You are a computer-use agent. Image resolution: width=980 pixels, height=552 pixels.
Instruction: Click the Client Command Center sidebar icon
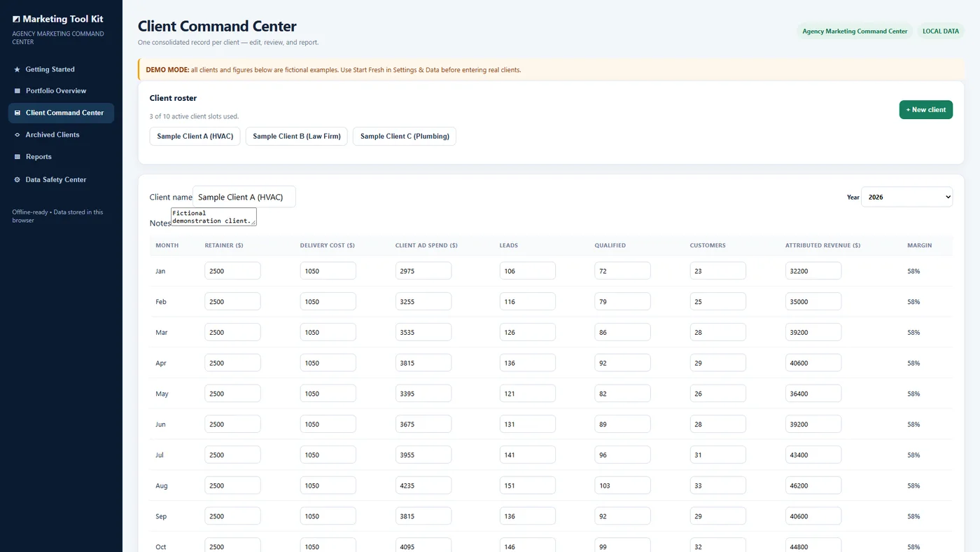[x=17, y=113]
